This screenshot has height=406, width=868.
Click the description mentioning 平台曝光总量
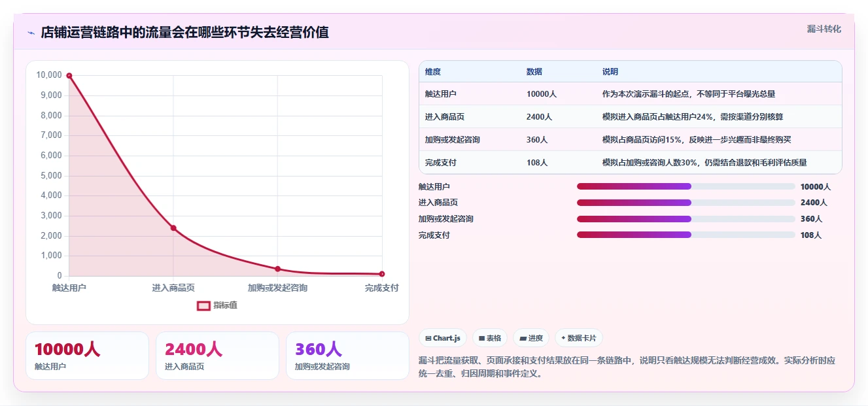coord(689,94)
